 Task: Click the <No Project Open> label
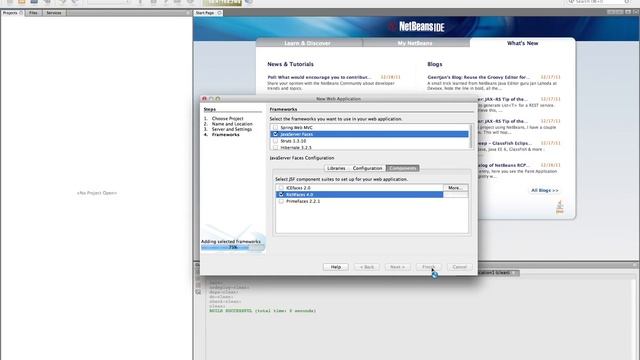[x=97, y=193]
